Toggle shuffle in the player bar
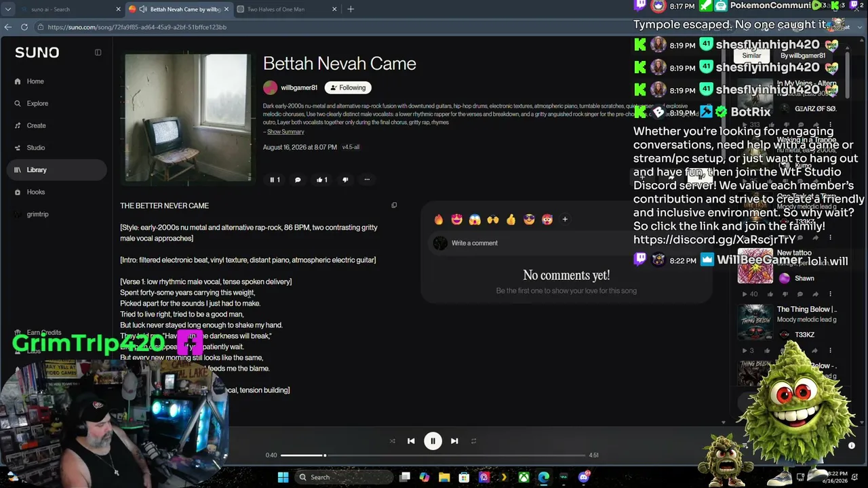Image resolution: width=868 pixels, height=488 pixels. click(392, 441)
